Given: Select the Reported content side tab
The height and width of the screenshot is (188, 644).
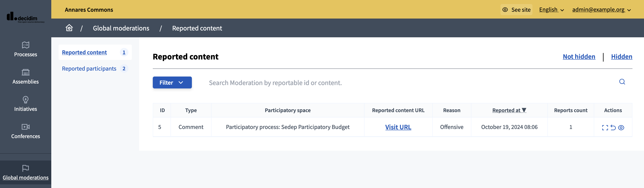Looking at the screenshot, I should 84,52.
